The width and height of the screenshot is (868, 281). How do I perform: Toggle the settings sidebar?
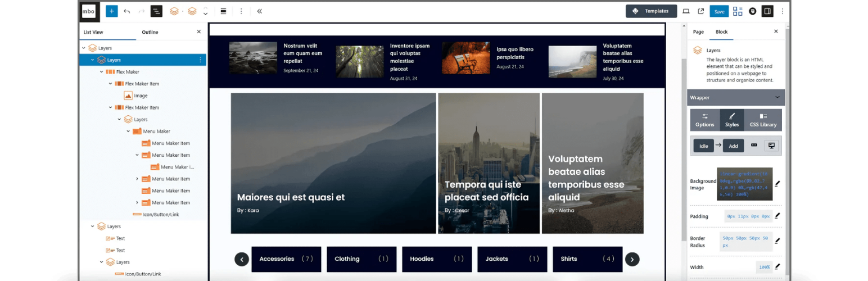click(767, 11)
